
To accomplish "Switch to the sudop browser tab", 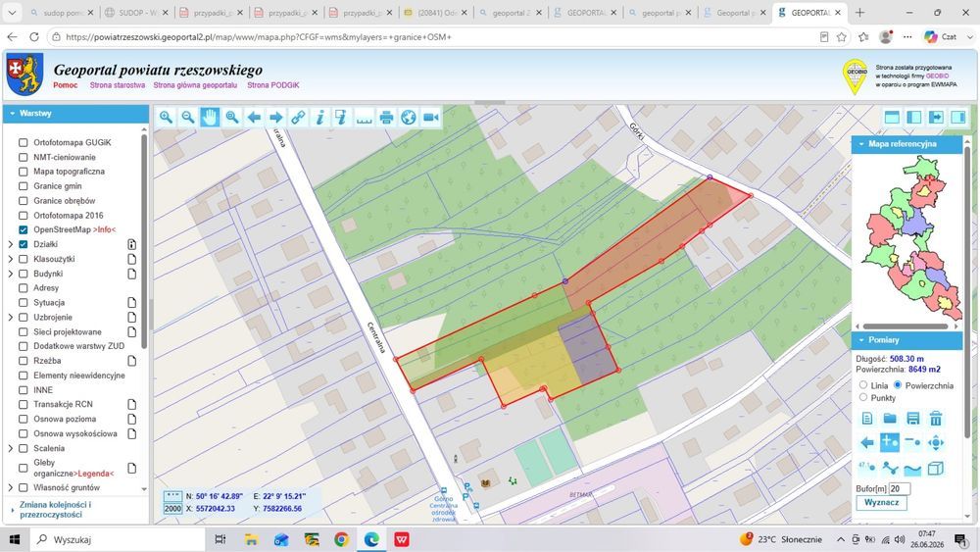I will point(61,13).
